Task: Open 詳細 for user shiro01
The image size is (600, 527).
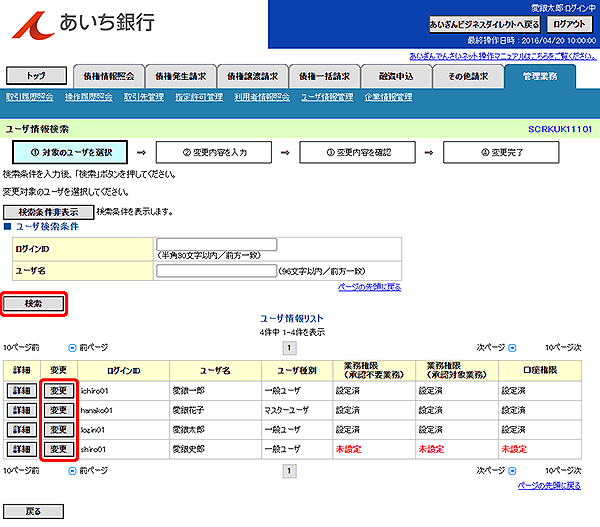Action: [x=22, y=449]
